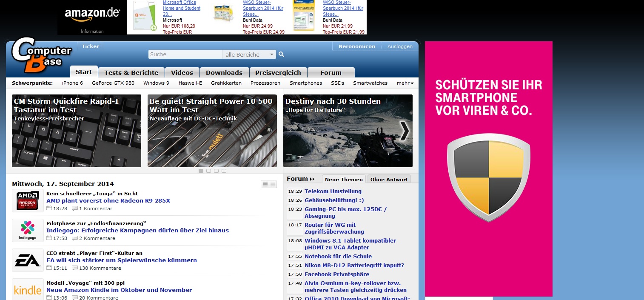Click the next-slide arrow on the teaser carousel
The height and width of the screenshot is (300, 644).
click(405, 131)
